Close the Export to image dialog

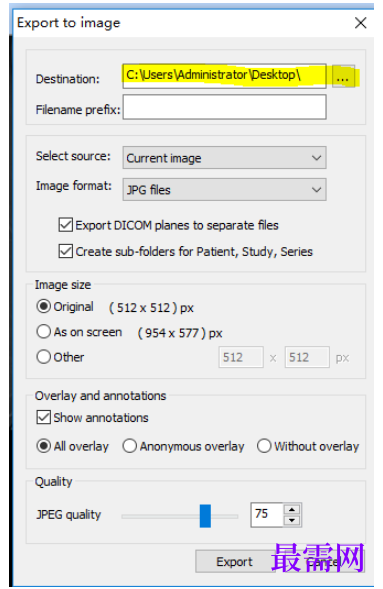pos(360,23)
